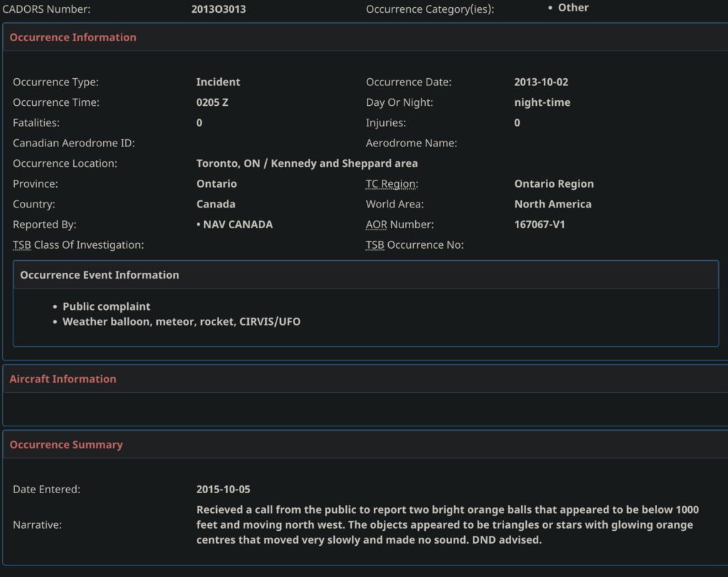728x577 pixels.
Task: Click the Weather balloon, meteor, rocket event item
Action: point(181,322)
